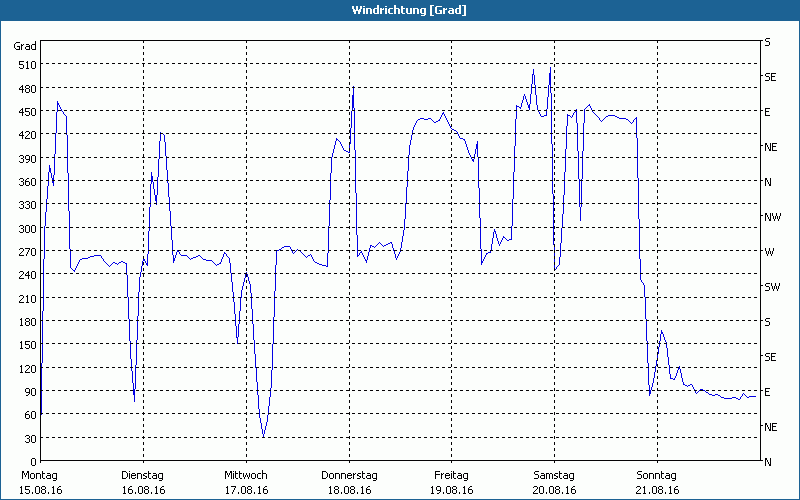The height and width of the screenshot is (500, 800).
Task: Click the "Grad" unit label above the axis
Action: pos(25,46)
